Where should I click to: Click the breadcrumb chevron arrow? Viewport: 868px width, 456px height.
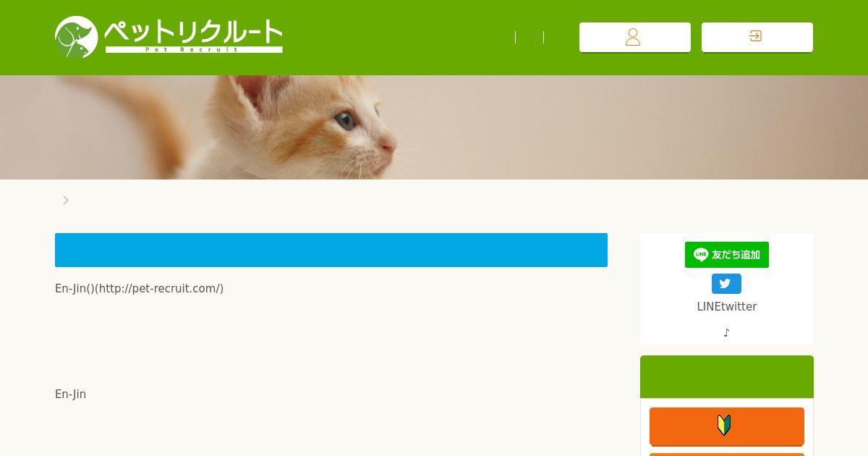pyautogui.click(x=66, y=200)
